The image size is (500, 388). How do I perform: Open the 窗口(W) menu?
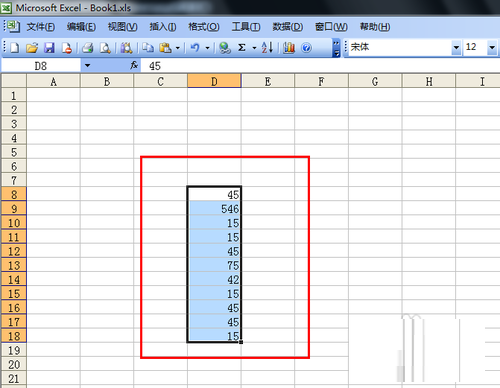pos(331,27)
